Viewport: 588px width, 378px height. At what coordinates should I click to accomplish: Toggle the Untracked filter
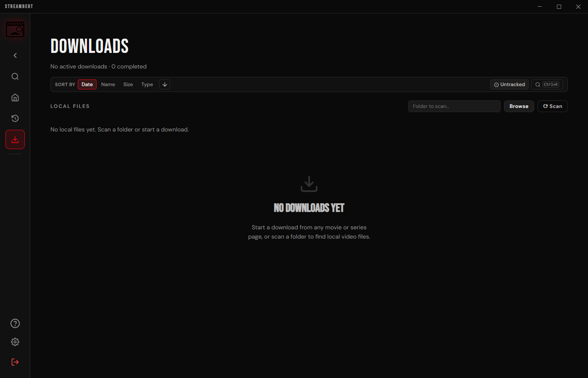pyautogui.click(x=509, y=84)
